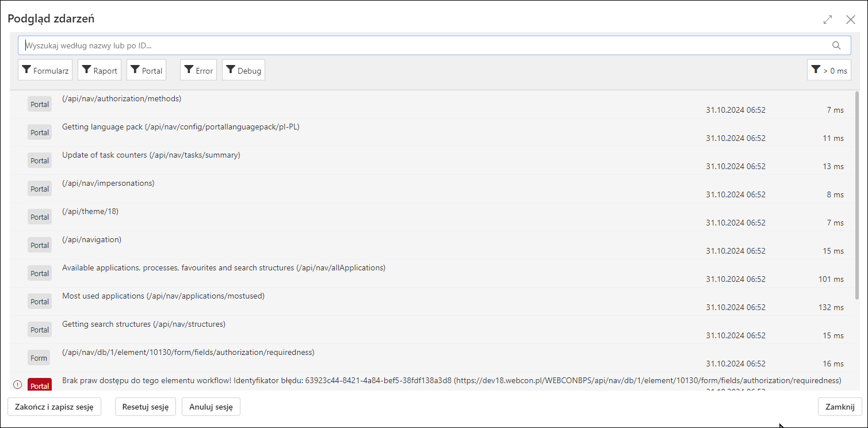
Task: Click the Podgląd zdarzeń dialog title
Action: point(51,18)
